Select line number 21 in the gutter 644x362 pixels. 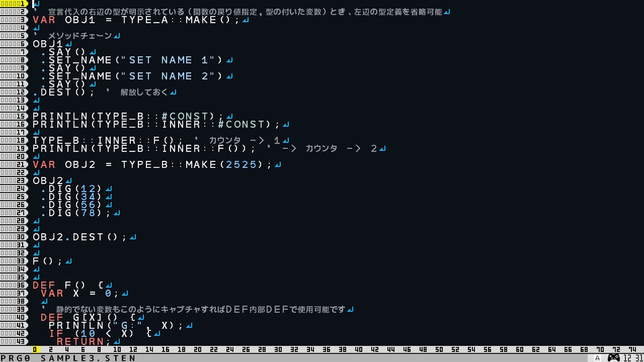(x=14, y=165)
